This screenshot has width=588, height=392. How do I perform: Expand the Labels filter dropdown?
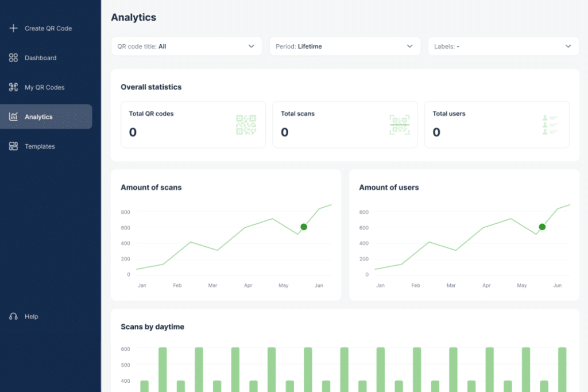[x=503, y=46]
